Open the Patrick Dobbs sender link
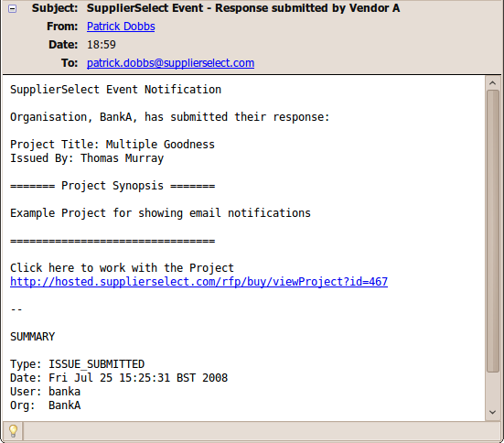504x443 pixels. pyautogui.click(x=121, y=27)
